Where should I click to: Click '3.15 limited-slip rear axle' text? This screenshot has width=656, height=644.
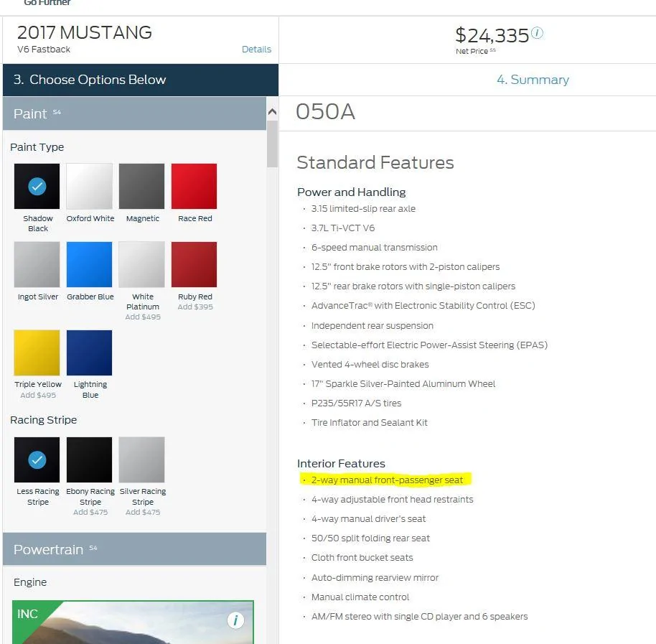pos(364,208)
